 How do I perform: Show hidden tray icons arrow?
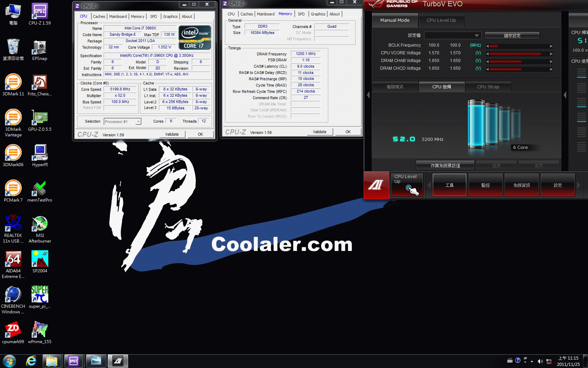pos(532,361)
